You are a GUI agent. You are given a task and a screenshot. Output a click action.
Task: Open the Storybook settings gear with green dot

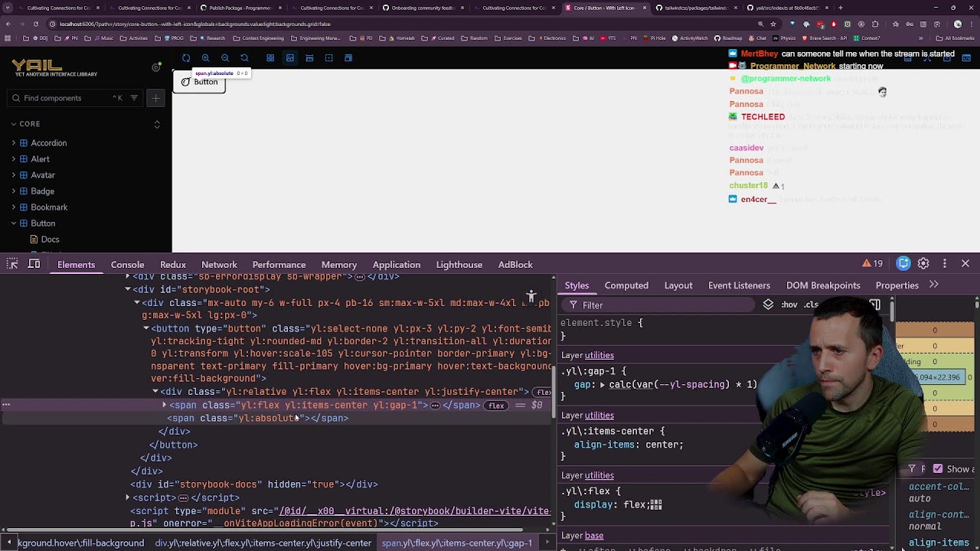[156, 67]
